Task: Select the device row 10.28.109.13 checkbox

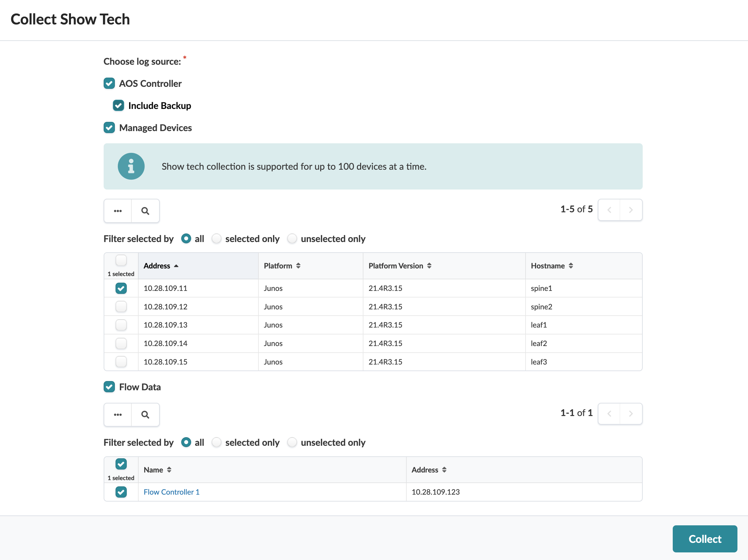Action: click(121, 325)
